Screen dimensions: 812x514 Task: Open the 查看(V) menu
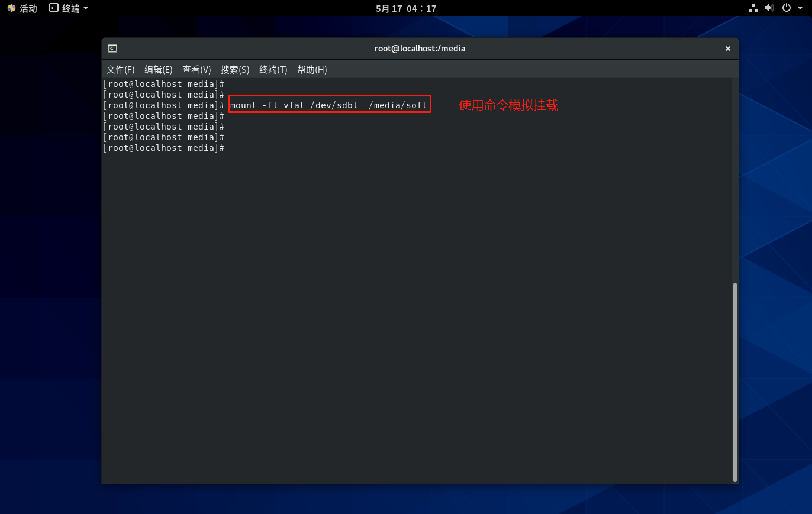tap(196, 70)
